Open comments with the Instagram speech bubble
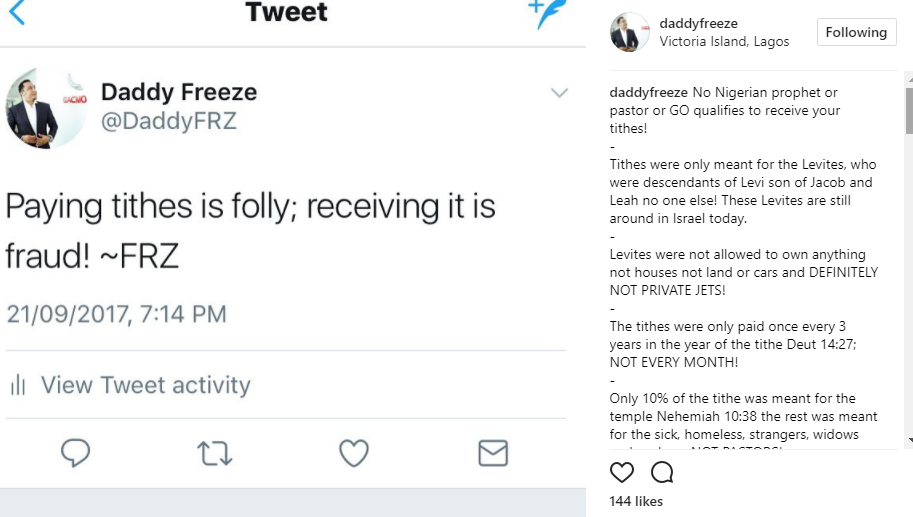The width and height of the screenshot is (913, 517). click(x=662, y=472)
